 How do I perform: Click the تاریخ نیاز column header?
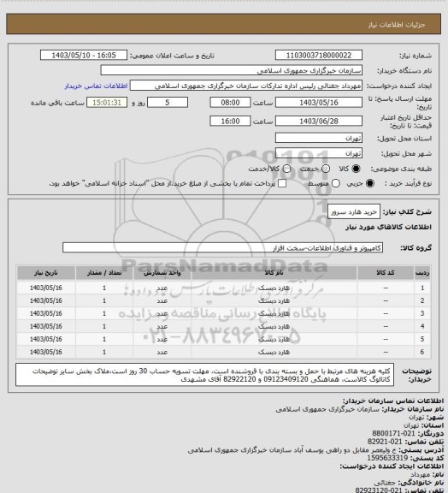click(46, 272)
